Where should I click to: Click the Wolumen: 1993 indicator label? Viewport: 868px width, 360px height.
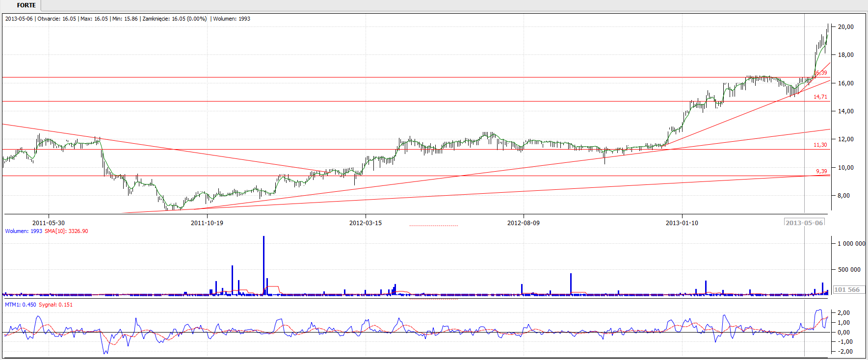point(24,231)
